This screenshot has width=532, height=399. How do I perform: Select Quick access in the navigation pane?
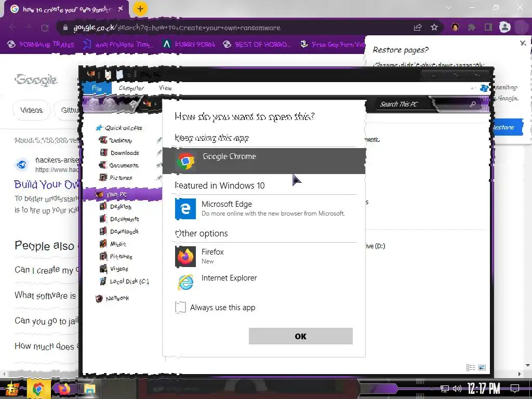(x=119, y=128)
